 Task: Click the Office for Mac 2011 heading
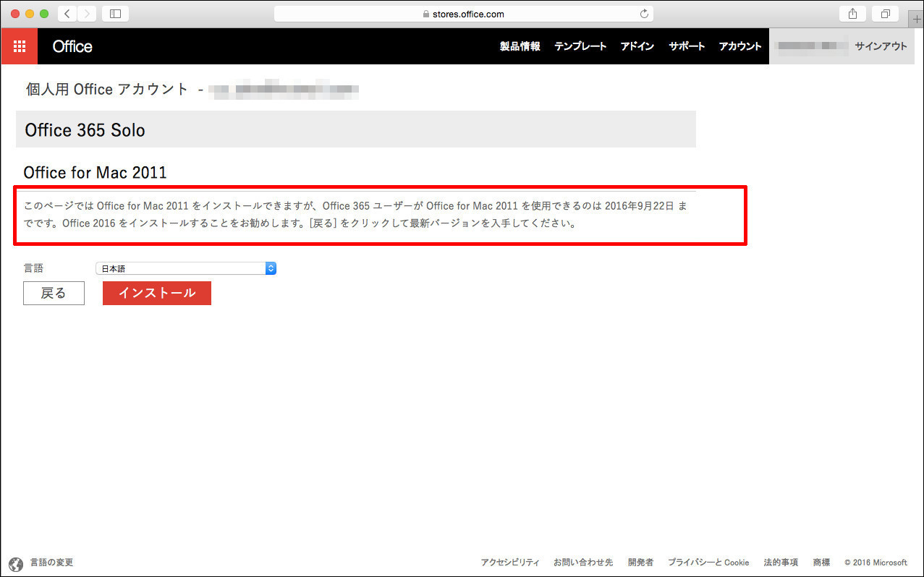point(95,173)
